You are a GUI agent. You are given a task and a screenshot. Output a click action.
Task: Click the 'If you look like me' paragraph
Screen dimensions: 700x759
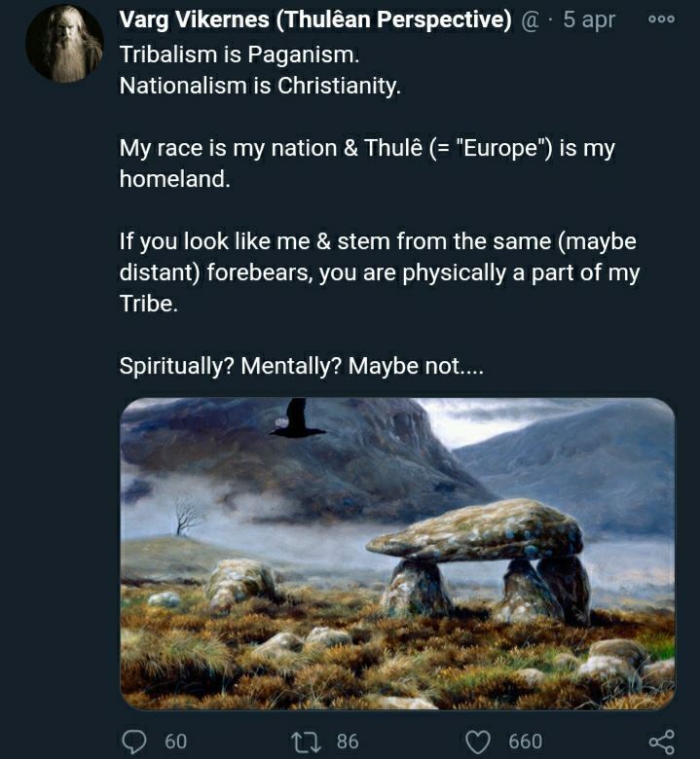click(x=379, y=271)
